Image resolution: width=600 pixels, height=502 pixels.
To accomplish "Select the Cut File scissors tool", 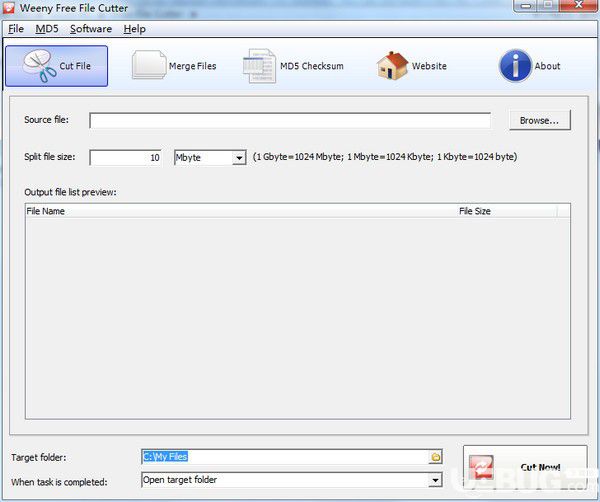I will point(57,66).
